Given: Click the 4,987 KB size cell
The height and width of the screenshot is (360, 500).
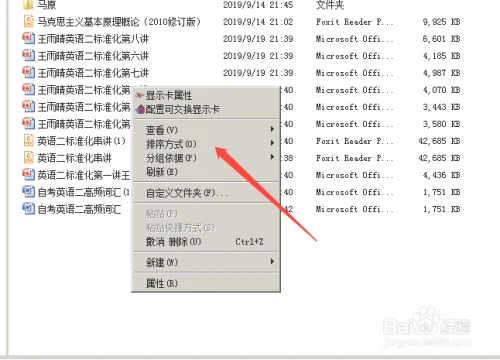Looking at the screenshot, I should pos(441,73).
